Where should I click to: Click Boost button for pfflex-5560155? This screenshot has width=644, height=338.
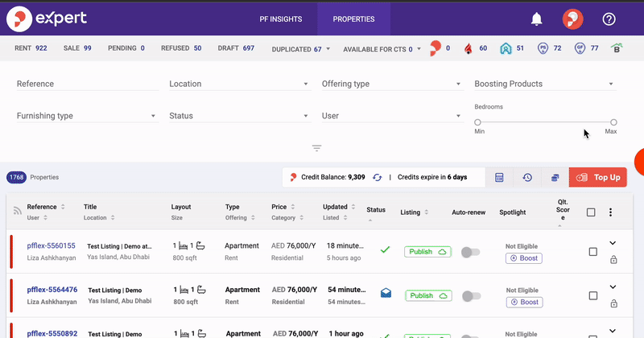click(524, 258)
